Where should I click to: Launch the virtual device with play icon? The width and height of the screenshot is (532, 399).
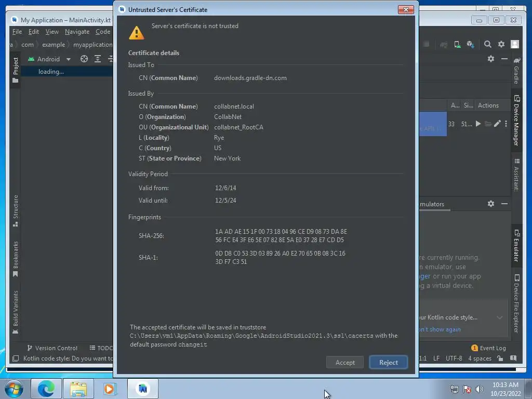[478, 124]
